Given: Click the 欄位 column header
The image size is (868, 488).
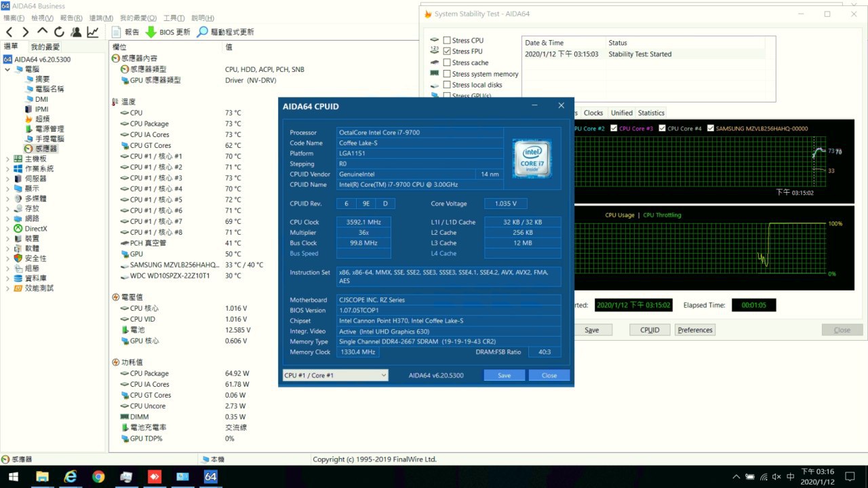Looking at the screenshot, I should click(x=120, y=47).
